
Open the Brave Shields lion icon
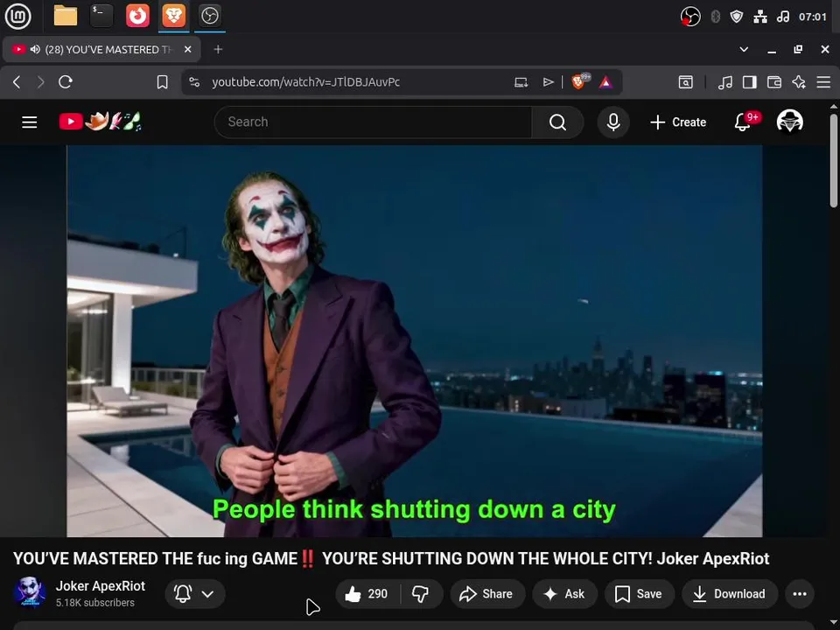click(579, 81)
